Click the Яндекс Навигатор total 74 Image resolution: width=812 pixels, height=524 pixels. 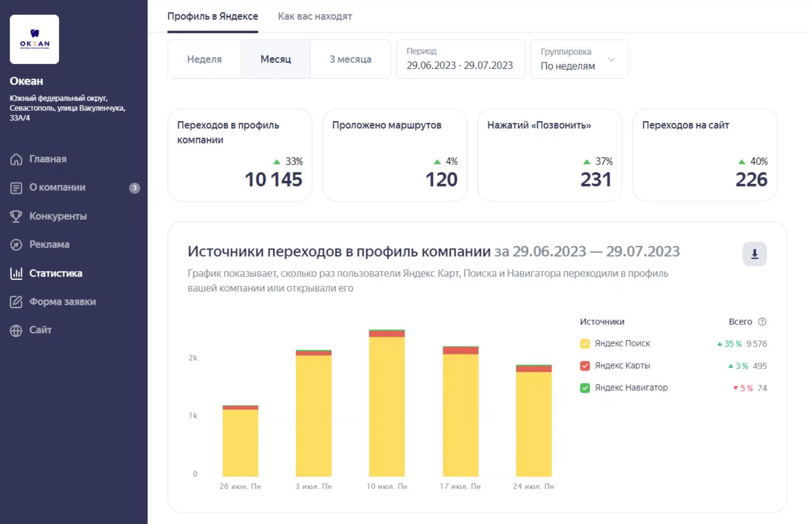coord(762,388)
